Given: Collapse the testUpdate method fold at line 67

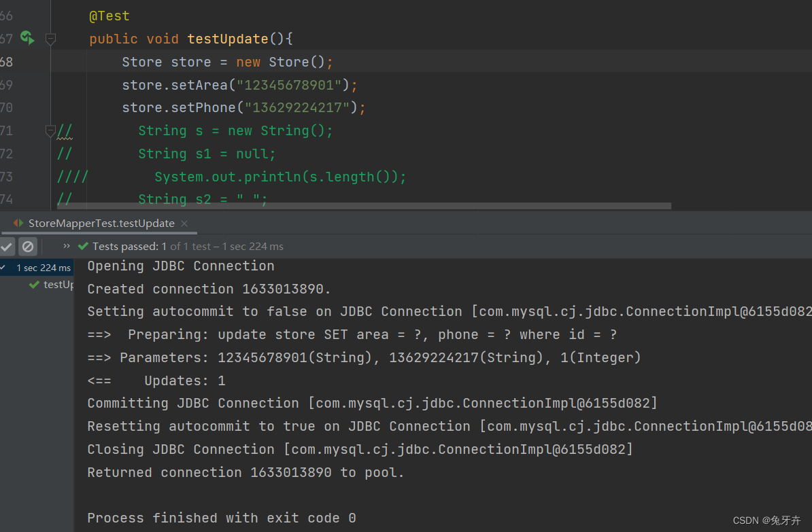Looking at the screenshot, I should 50,39.
